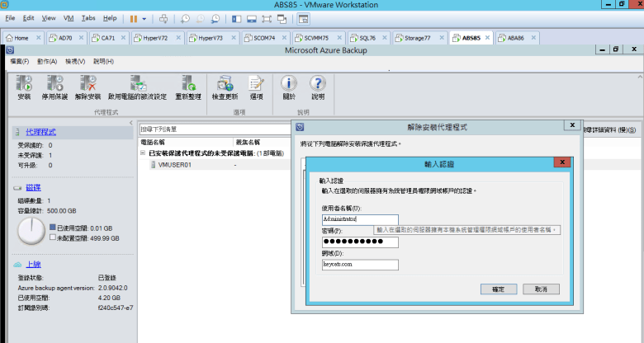Collapse the left navigation pane arrow

pos(130,123)
